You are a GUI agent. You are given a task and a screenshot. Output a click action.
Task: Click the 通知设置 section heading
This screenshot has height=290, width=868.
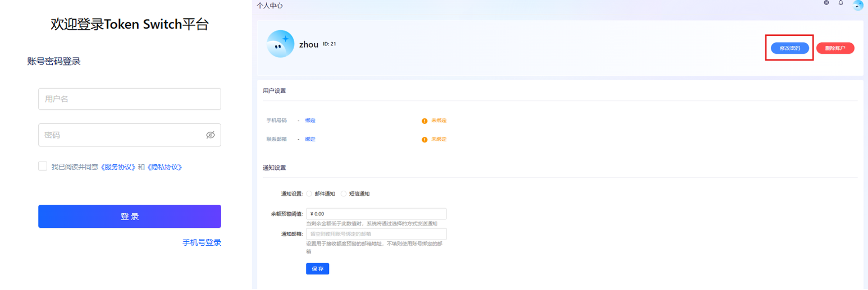point(275,168)
